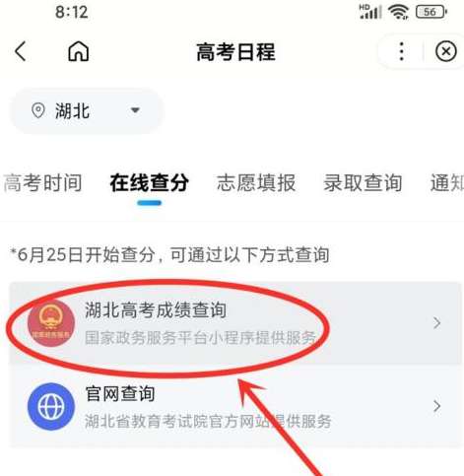Open the 录取查询 tab

point(363,182)
